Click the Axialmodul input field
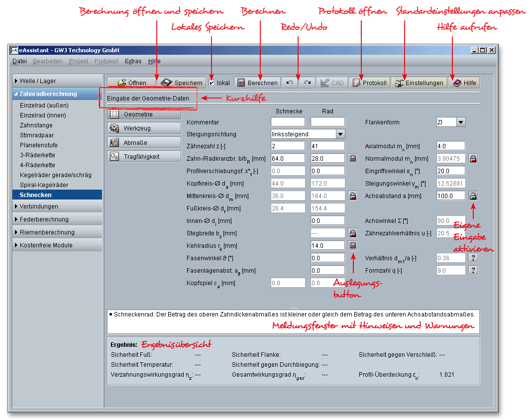Viewport: 530px width, 420px height. [450, 146]
